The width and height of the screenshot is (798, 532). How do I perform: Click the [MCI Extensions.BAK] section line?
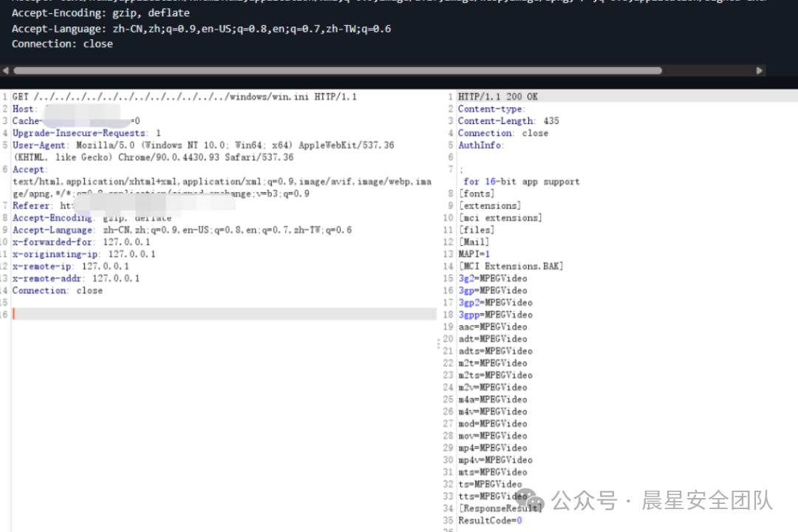[x=511, y=266]
